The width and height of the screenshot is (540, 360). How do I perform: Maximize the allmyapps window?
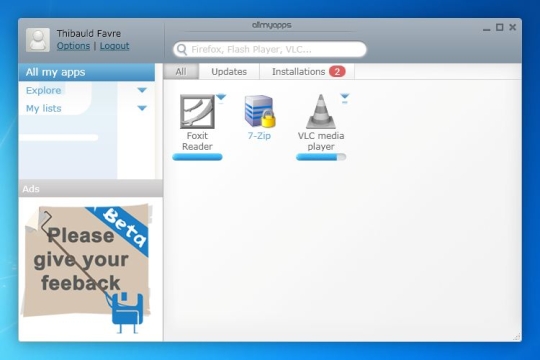point(499,27)
